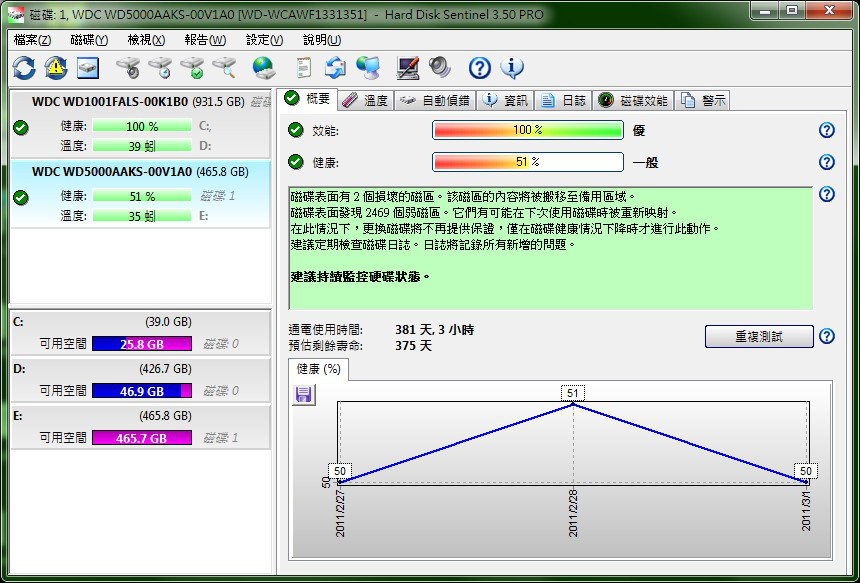Image resolution: width=860 pixels, height=583 pixels.
Task: Click the blue circular-arrows refresh icon
Action: (24, 68)
